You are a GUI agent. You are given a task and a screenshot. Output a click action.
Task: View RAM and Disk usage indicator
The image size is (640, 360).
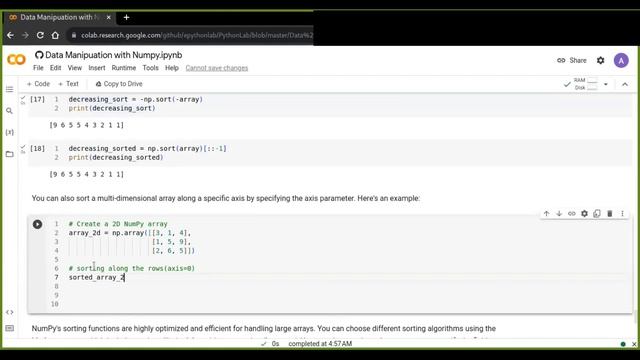pyautogui.click(x=586, y=84)
